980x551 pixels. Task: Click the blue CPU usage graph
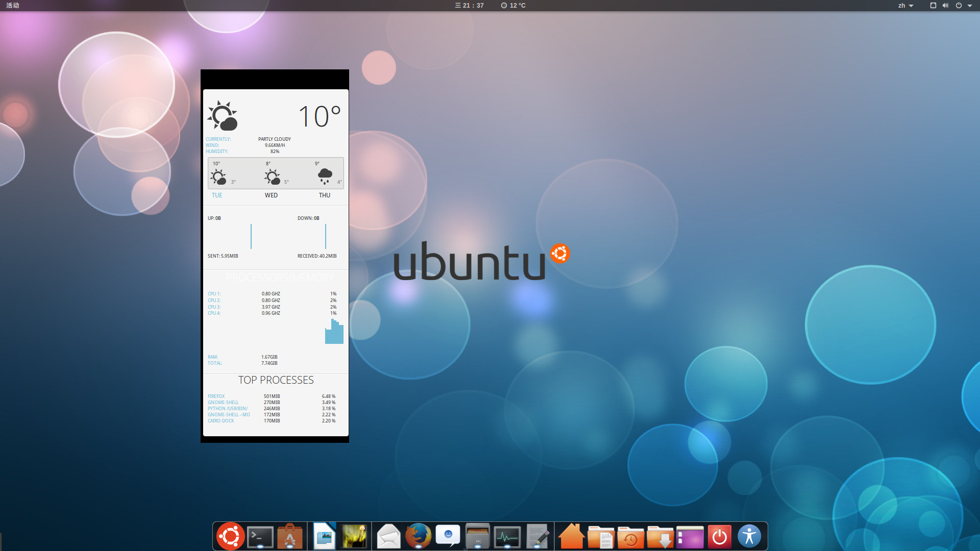[334, 332]
